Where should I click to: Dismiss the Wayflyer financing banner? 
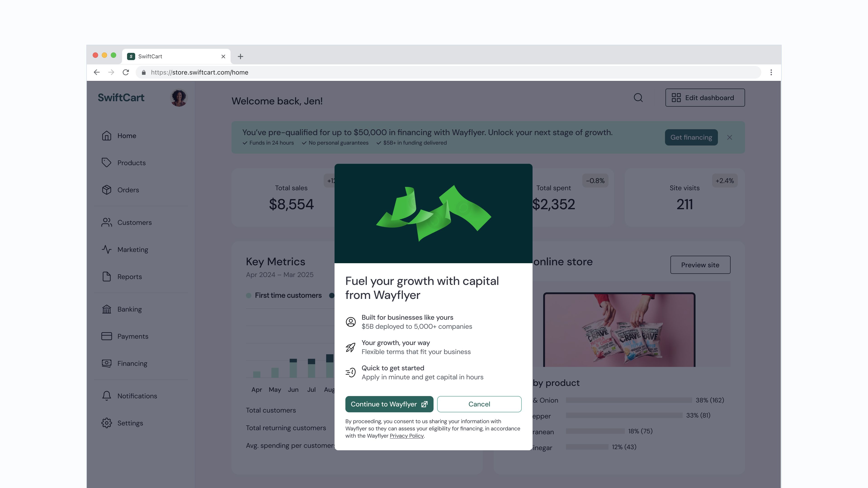pos(729,137)
